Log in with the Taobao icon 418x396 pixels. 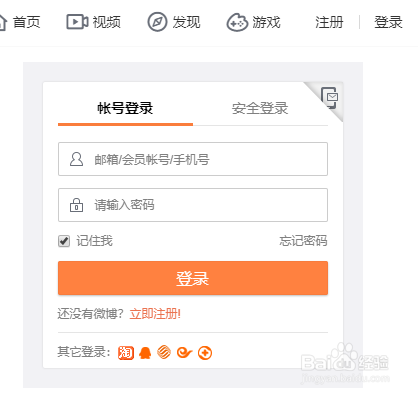pos(126,353)
